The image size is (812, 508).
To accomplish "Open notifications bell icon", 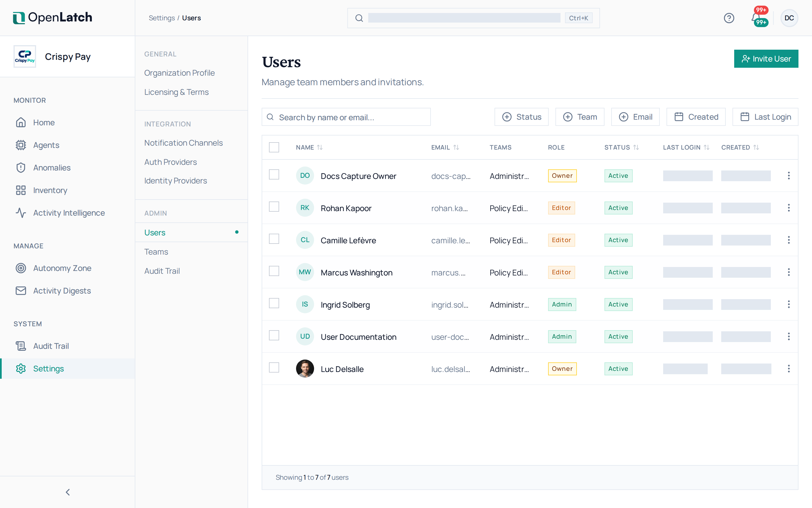I will tap(756, 17).
